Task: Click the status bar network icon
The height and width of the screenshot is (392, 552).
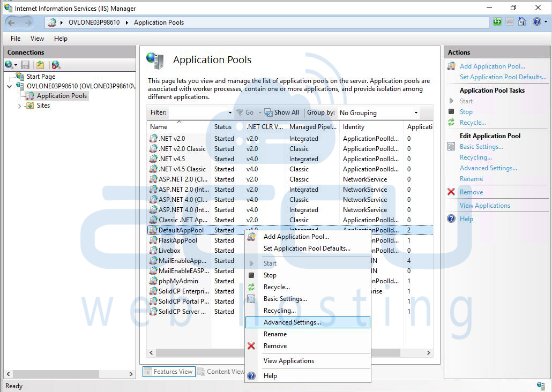Action: (541, 386)
